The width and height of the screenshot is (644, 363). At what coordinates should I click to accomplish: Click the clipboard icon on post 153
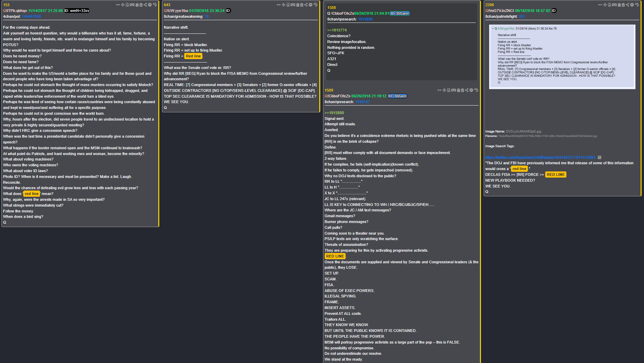137,5
